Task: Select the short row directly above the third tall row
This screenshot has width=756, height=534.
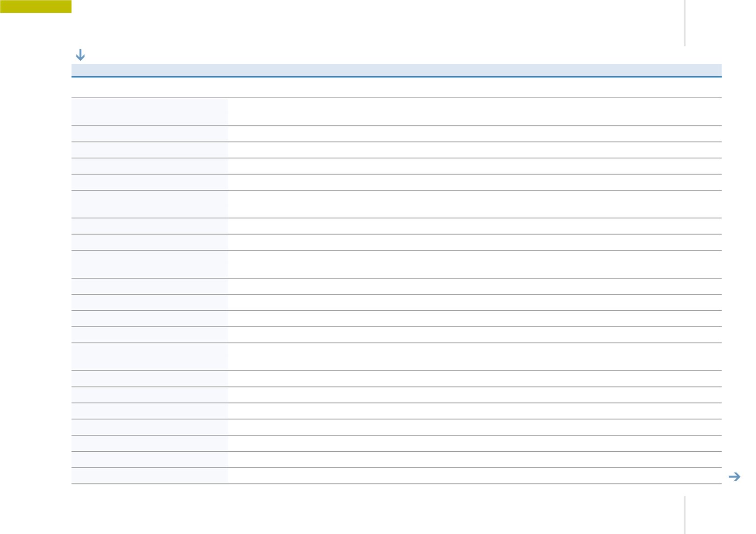Action: click(396, 242)
